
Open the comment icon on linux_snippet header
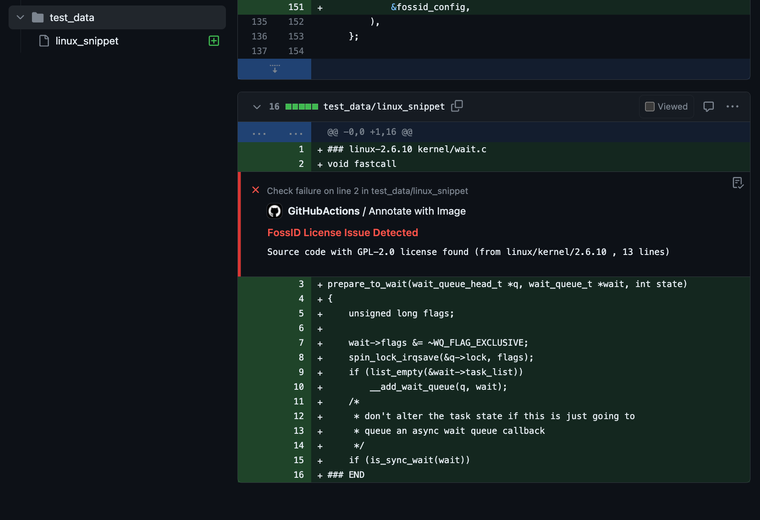709,107
